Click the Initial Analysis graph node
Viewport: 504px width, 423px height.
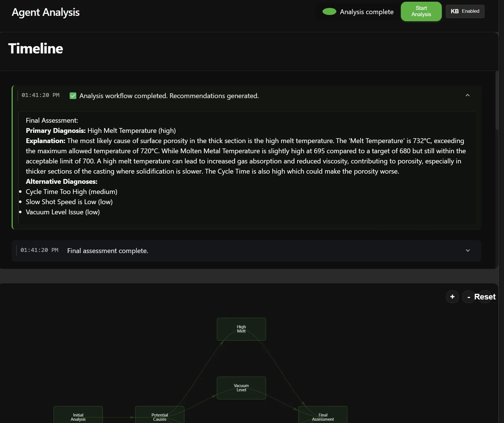coord(78,416)
